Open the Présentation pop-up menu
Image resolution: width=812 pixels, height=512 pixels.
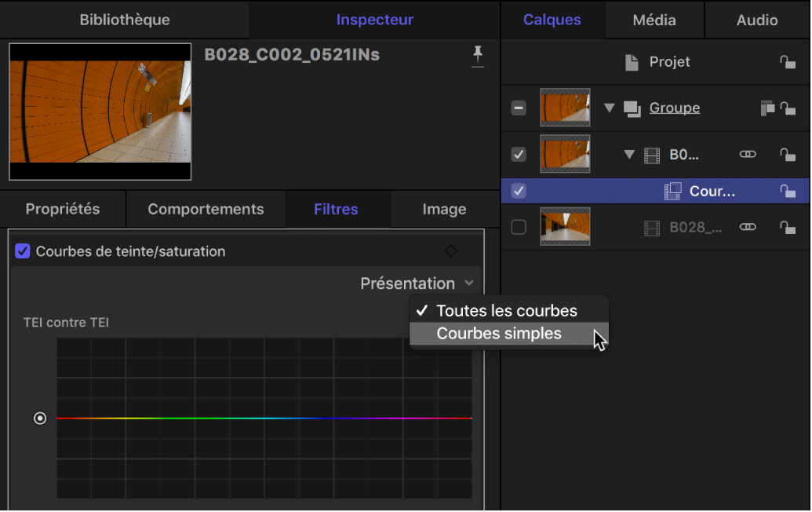(x=417, y=283)
